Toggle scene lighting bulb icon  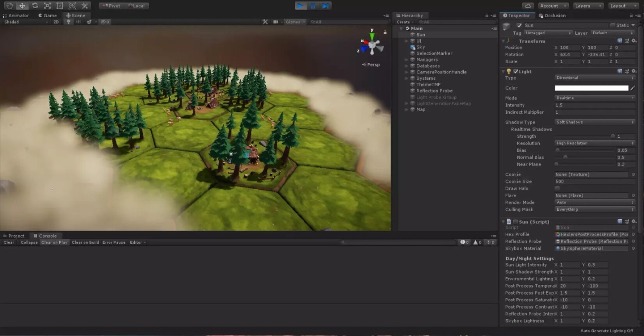point(69,22)
